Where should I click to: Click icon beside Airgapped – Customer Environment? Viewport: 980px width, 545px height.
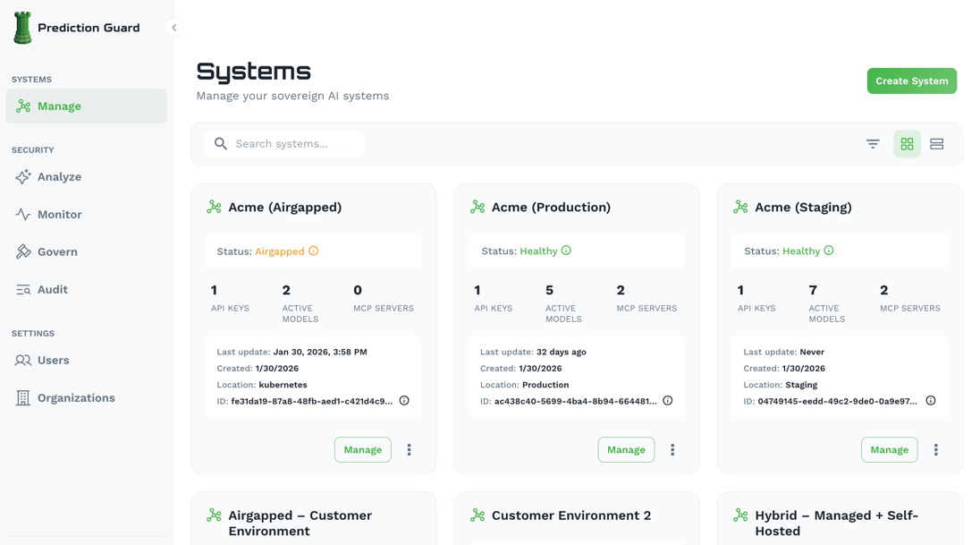coord(215,515)
